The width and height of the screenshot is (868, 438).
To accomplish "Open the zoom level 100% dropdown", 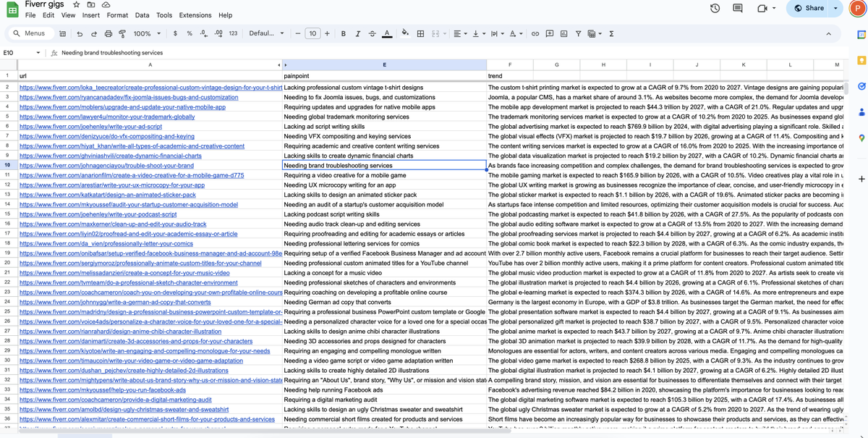I will [x=147, y=33].
